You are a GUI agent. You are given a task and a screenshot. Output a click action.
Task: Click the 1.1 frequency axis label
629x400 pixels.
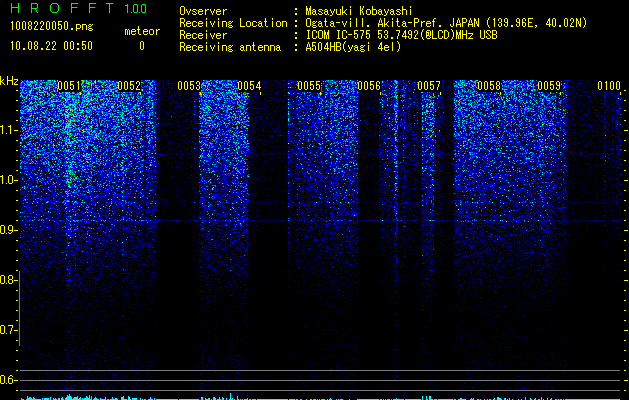pos(9,130)
